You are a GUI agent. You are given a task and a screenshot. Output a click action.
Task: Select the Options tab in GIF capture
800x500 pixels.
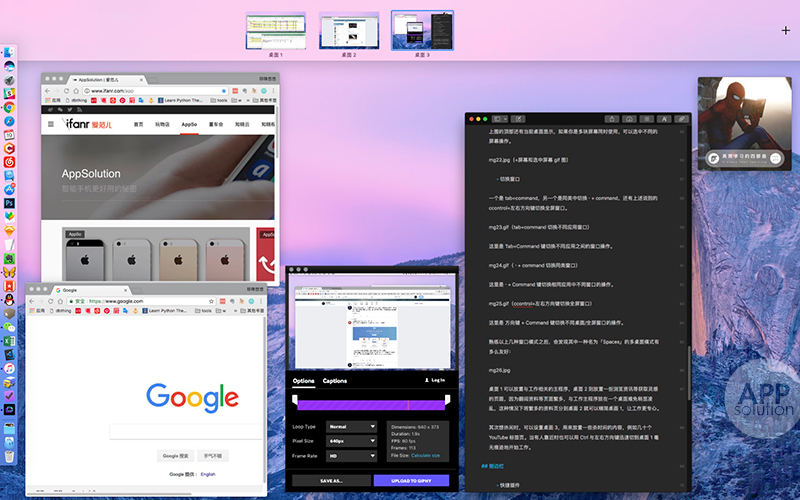point(302,381)
